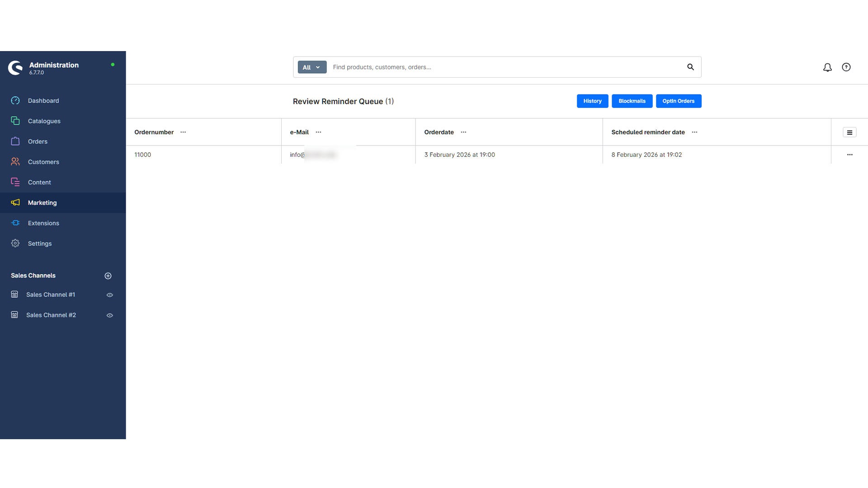Viewport: 868px width, 488px height.
Task: Expand the All search filter dropdown
Action: click(x=312, y=67)
